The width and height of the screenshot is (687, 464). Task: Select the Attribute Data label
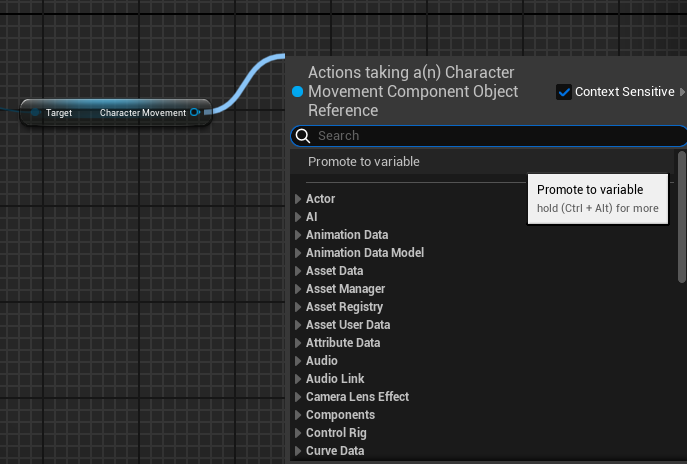(x=343, y=343)
